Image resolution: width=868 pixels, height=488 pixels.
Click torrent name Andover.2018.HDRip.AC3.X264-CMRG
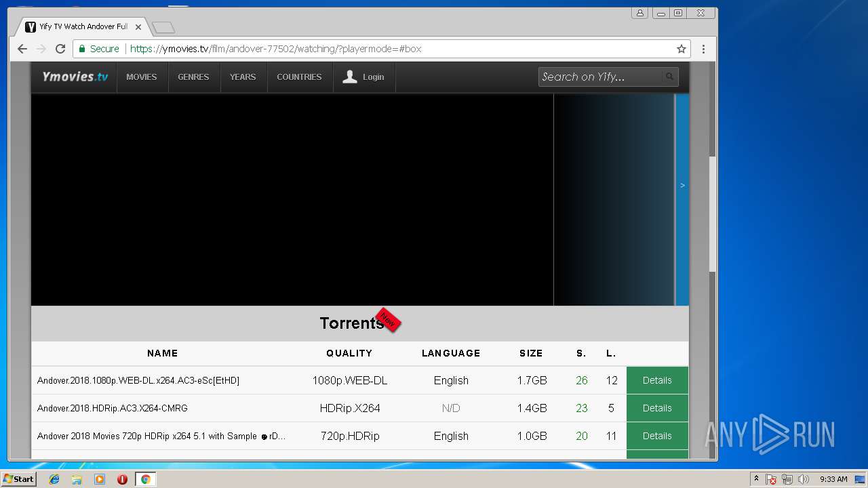(113, 409)
